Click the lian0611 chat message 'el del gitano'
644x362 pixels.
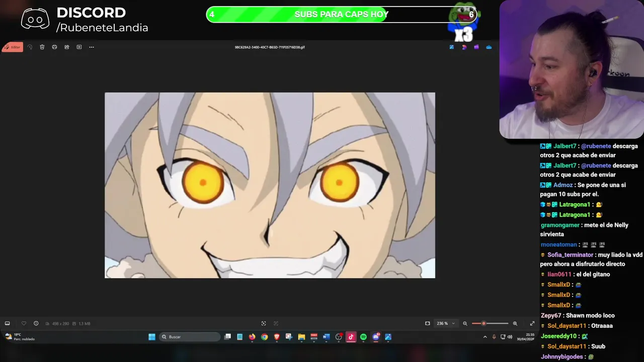(593, 275)
